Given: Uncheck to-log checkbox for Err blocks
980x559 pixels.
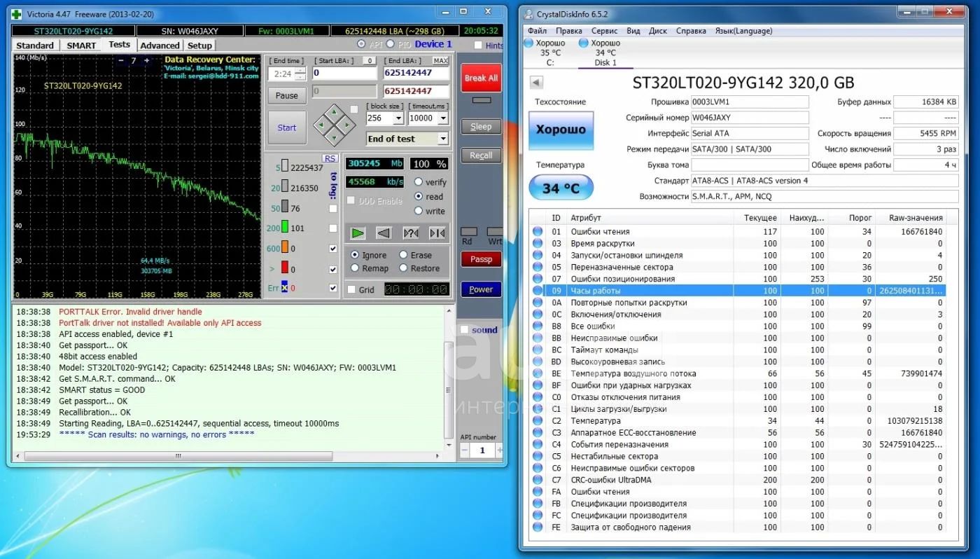Looking at the screenshot, I should 333,288.
